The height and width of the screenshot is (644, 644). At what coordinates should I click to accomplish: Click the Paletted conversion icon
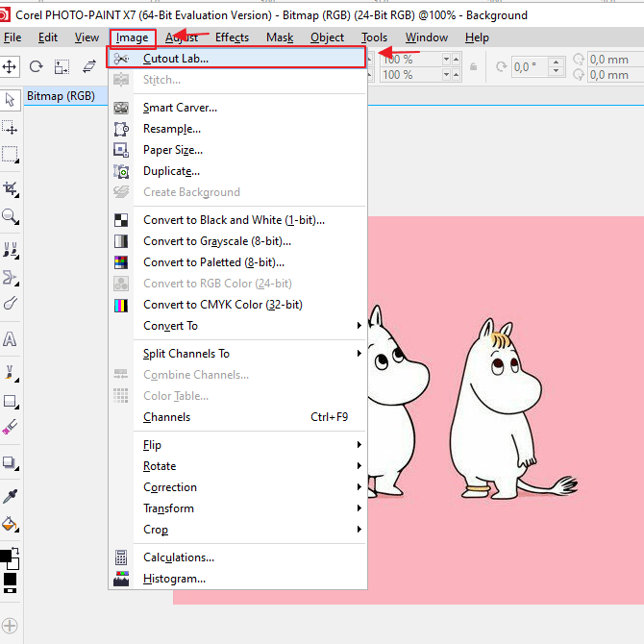(x=121, y=262)
